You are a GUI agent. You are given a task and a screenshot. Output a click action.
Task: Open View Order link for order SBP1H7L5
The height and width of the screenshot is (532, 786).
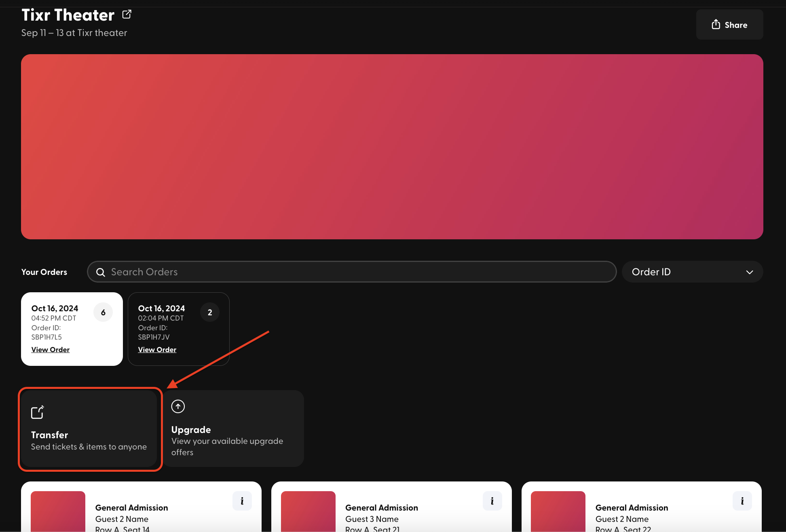51,350
